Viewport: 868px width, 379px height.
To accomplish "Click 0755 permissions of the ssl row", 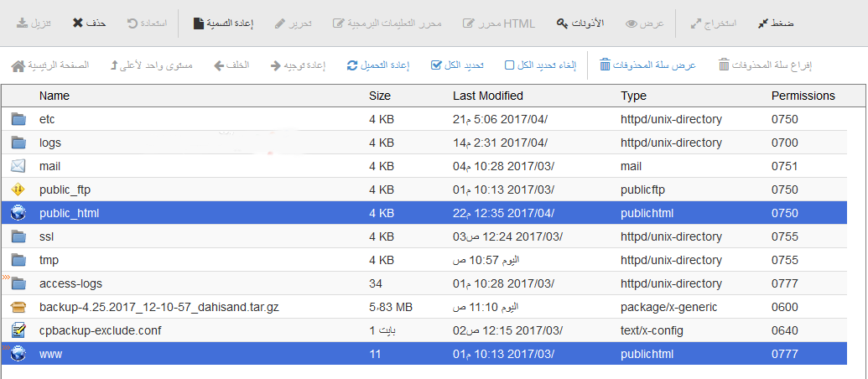I will click(784, 236).
